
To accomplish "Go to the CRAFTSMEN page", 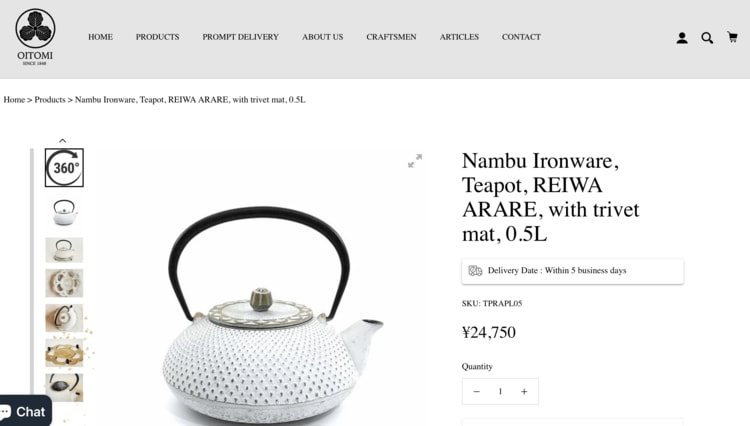I will pyautogui.click(x=391, y=37).
